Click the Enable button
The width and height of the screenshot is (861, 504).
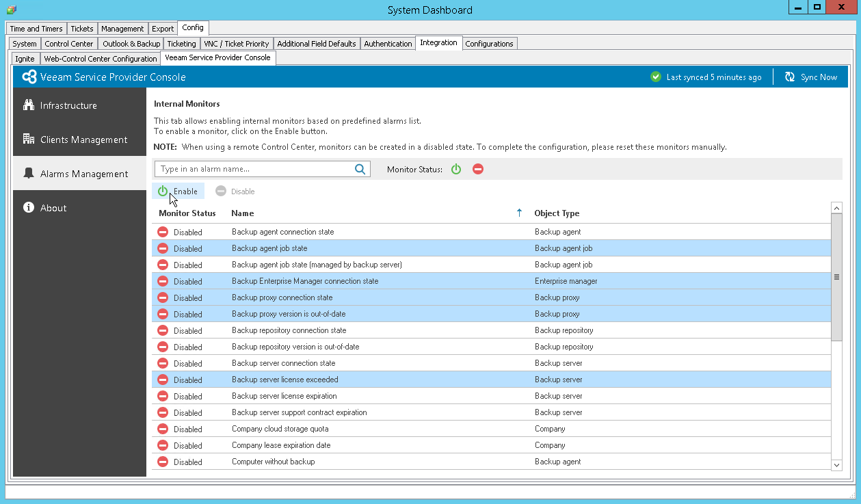pyautogui.click(x=178, y=191)
